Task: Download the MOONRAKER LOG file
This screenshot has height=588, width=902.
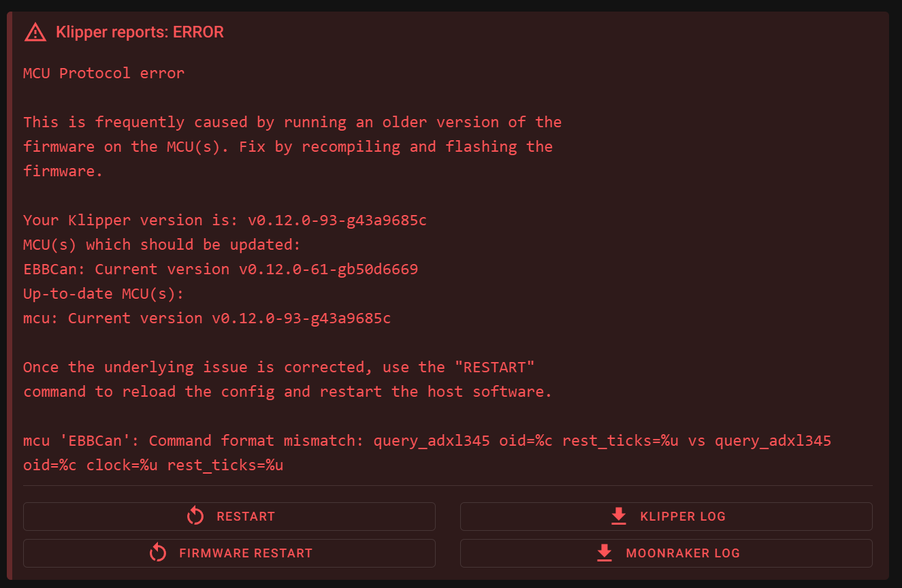Action: tap(666, 553)
